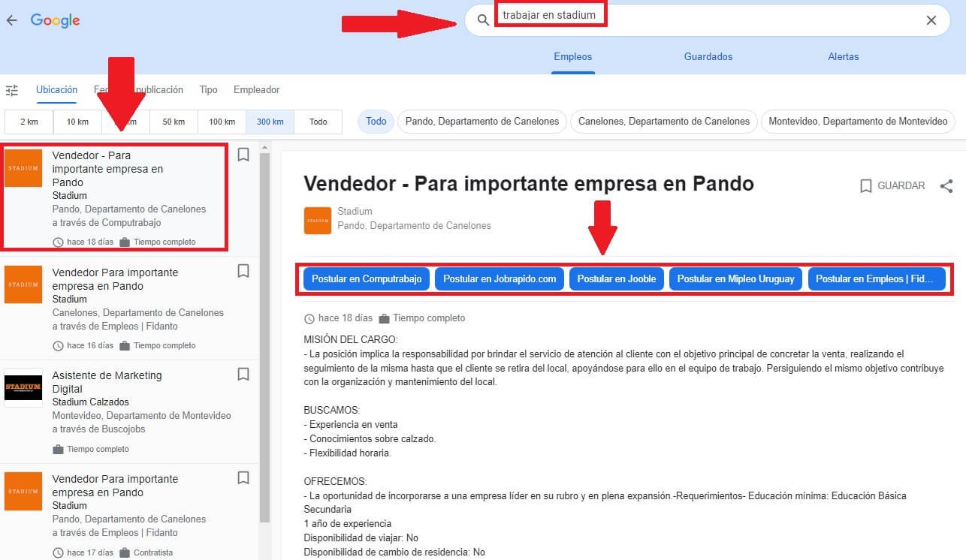Click 'Postular en Jooble' button
Image resolution: width=966 pixels, height=560 pixels.
(617, 278)
